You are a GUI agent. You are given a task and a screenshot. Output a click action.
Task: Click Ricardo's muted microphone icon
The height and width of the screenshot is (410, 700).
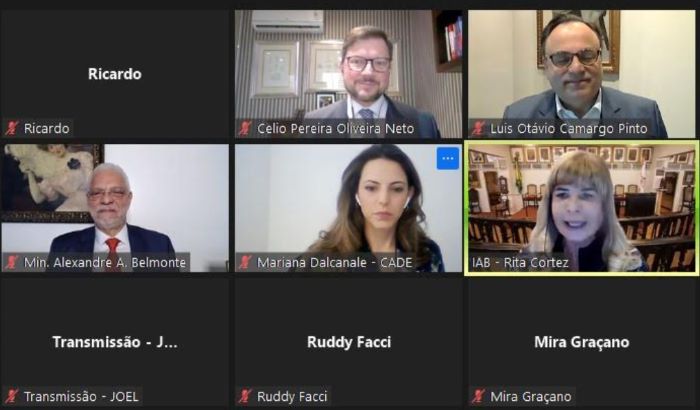click(12, 129)
